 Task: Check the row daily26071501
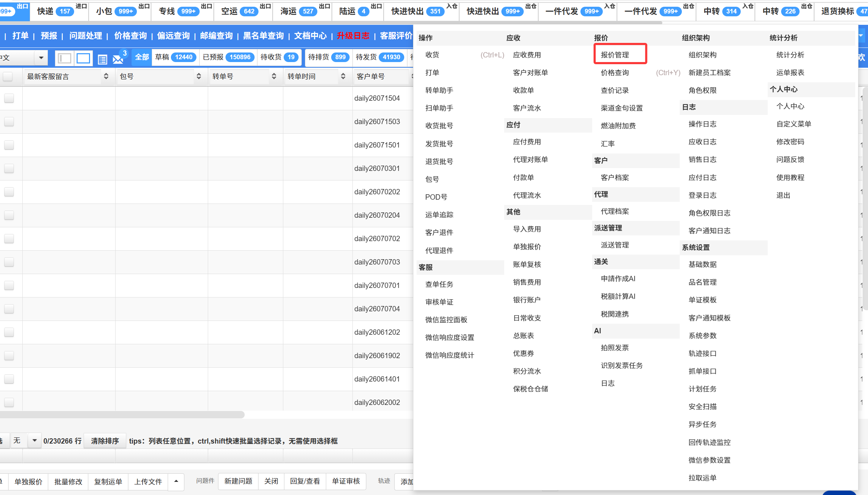[9, 145]
